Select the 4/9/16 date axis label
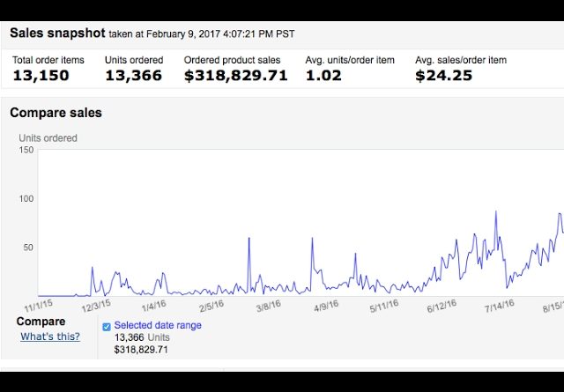Screen dimensions: 564x392 click(325, 306)
